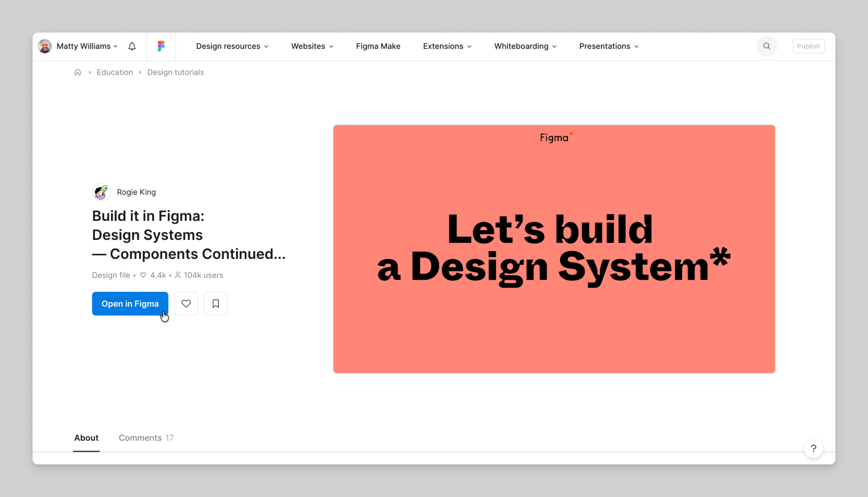Go to Education breadcrumb link

point(115,72)
